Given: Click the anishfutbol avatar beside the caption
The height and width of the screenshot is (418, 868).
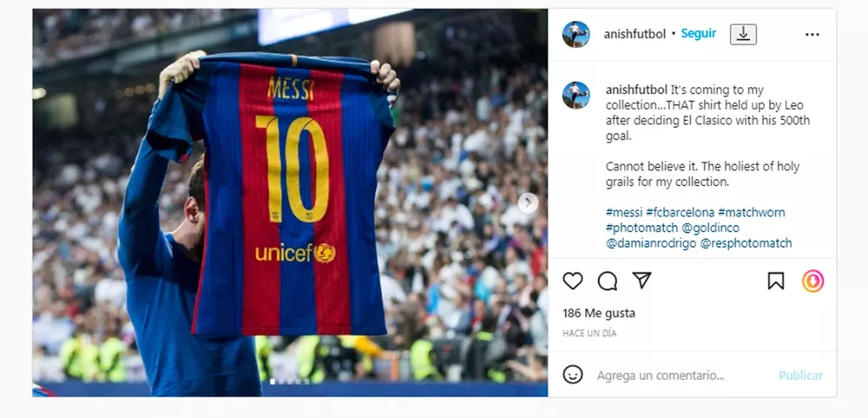Looking at the screenshot, I should click(576, 95).
